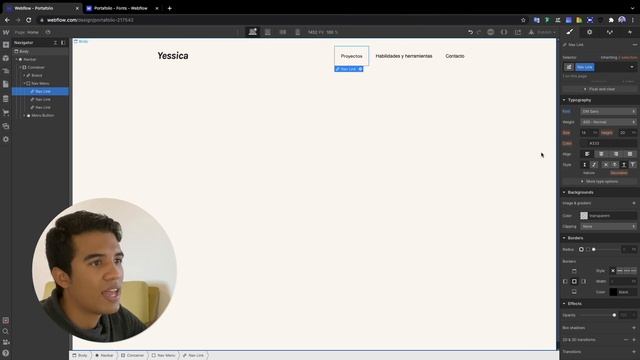This screenshot has width=640, height=360.
Task: Bookmark this page with the star icon
Action: pyautogui.click(x=523, y=20)
